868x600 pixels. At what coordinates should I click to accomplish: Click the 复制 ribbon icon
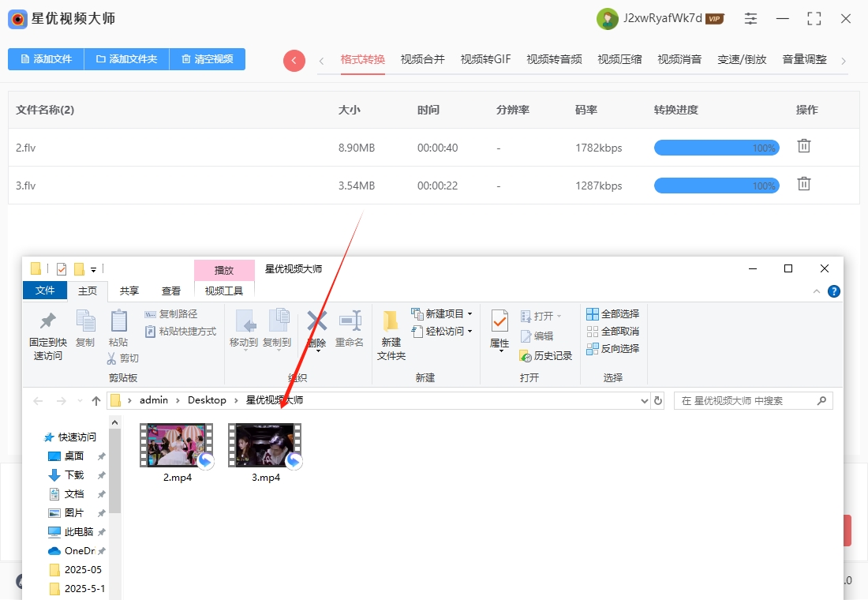[85, 321]
